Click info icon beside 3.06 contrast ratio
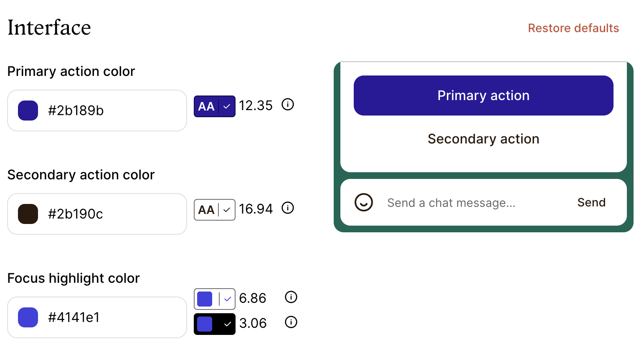Viewport: 644px width, 347px height. click(x=291, y=322)
